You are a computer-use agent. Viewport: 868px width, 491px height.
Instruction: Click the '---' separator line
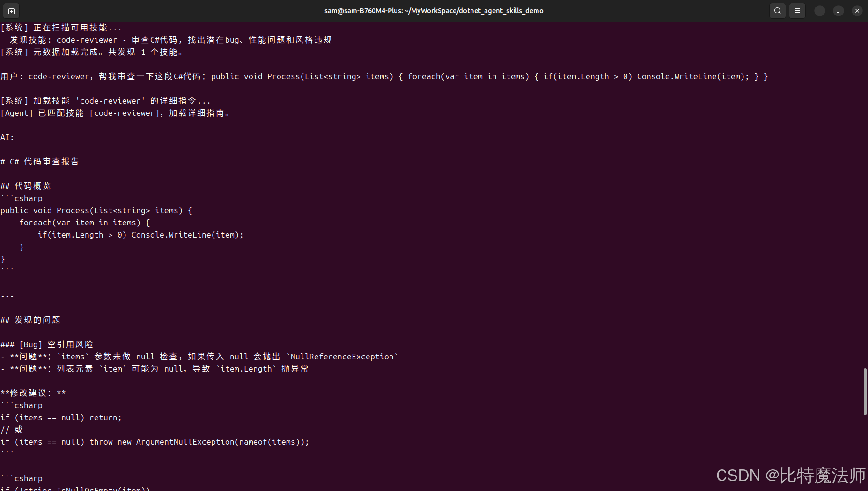tap(7, 296)
